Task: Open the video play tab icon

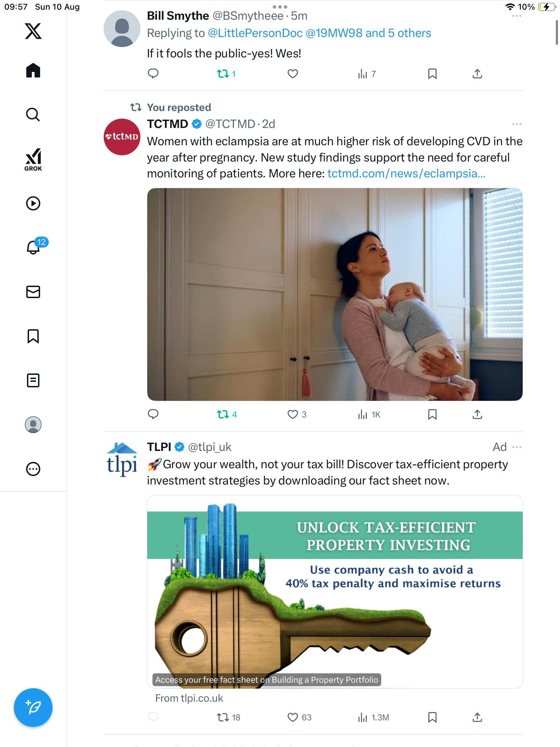Action: click(33, 203)
